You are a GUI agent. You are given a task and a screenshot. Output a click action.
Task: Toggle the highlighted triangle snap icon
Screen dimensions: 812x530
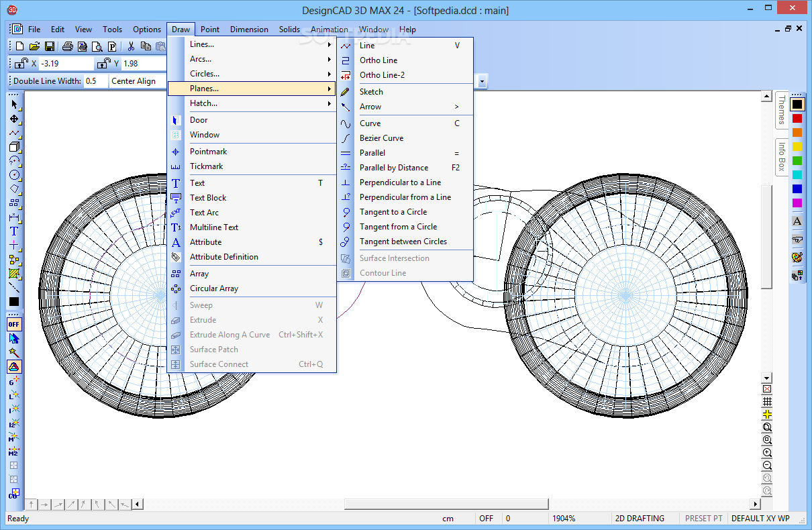coord(14,366)
